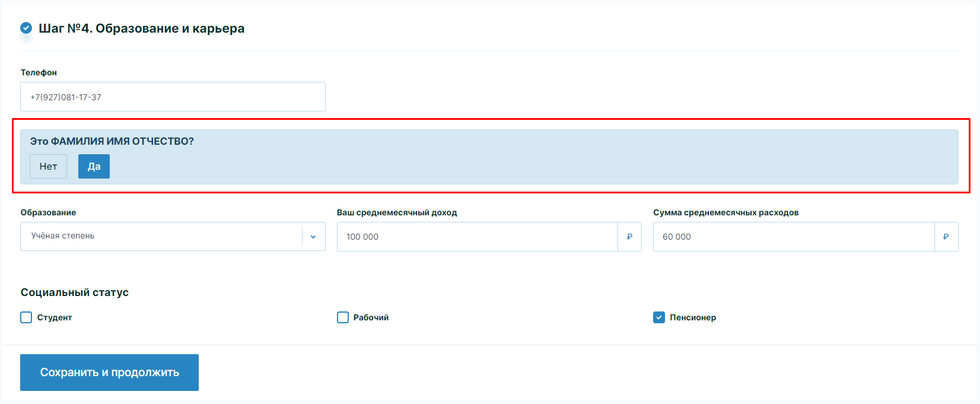Focus the Телефон input field
Viewport: 980px width, 404px height.
point(173,97)
